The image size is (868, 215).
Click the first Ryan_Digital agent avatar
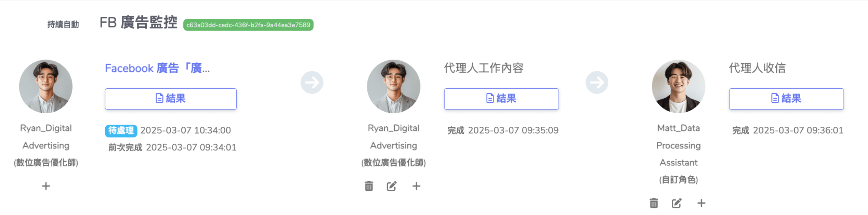46,86
